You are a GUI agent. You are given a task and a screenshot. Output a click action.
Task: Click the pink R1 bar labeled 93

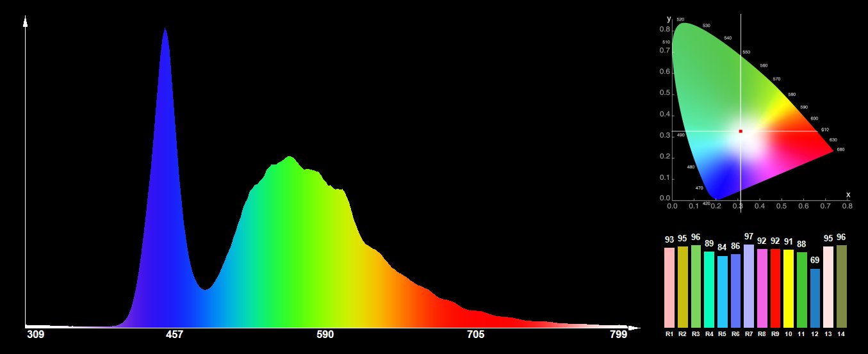(669, 287)
